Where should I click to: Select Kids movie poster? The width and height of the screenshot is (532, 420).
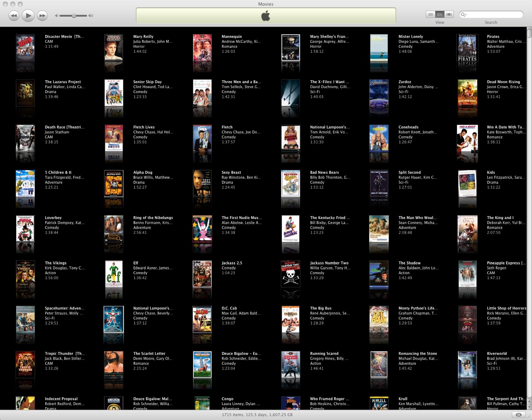467,183
